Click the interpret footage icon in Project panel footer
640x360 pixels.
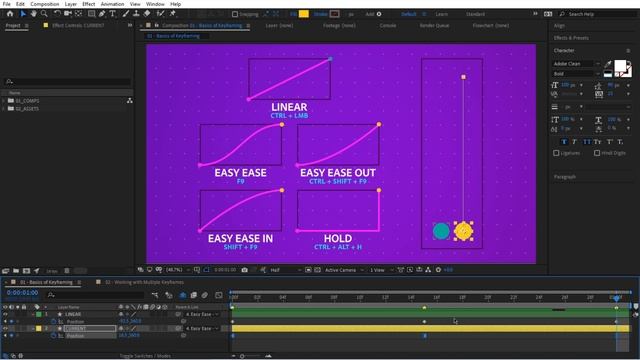pos(5,271)
